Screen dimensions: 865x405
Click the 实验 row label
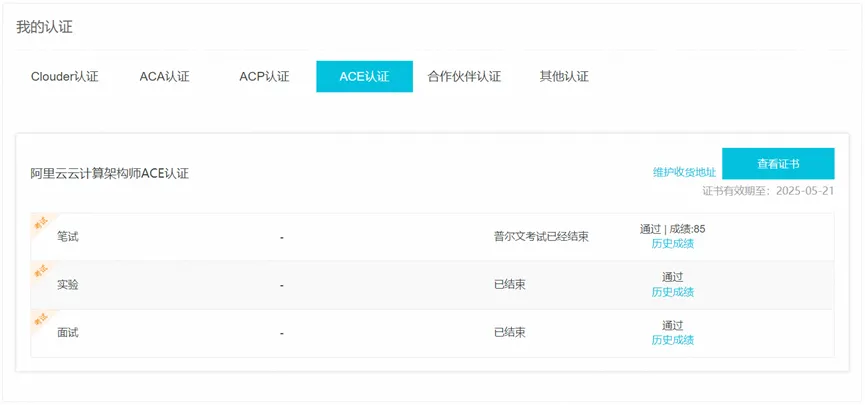(x=68, y=285)
